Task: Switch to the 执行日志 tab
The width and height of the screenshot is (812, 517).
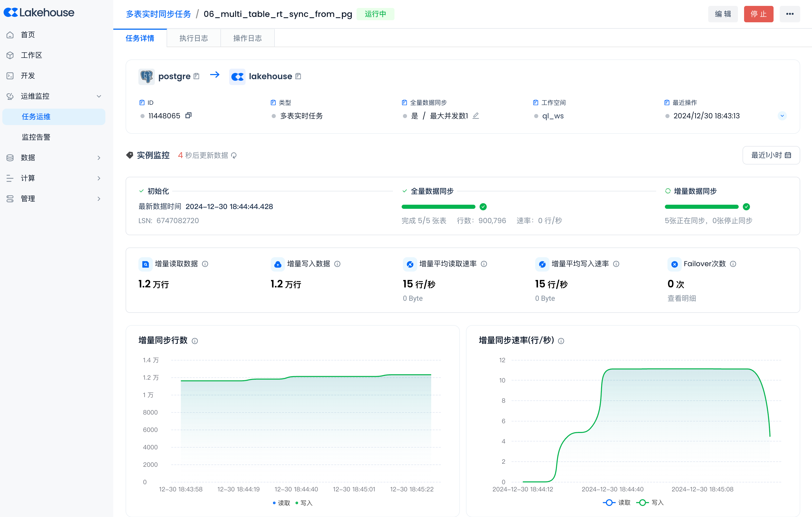Action: tap(194, 38)
